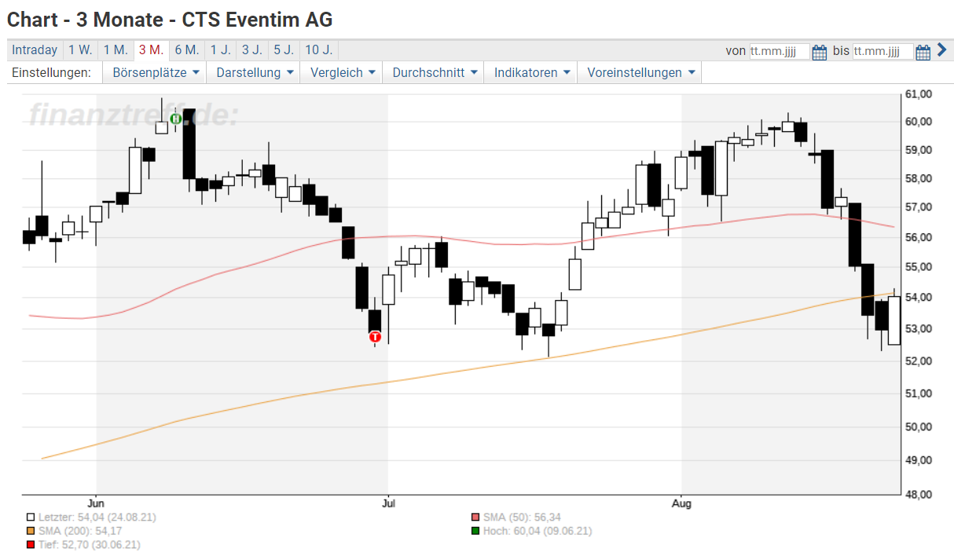This screenshot has height=560, width=954.
Task: Click the blue arrow to apply date range
Action: 941,50
